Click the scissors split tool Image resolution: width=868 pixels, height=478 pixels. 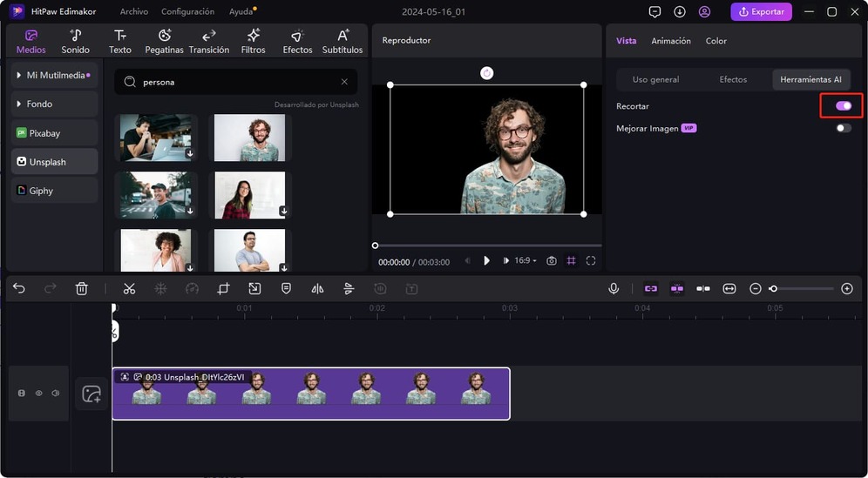[x=129, y=289]
